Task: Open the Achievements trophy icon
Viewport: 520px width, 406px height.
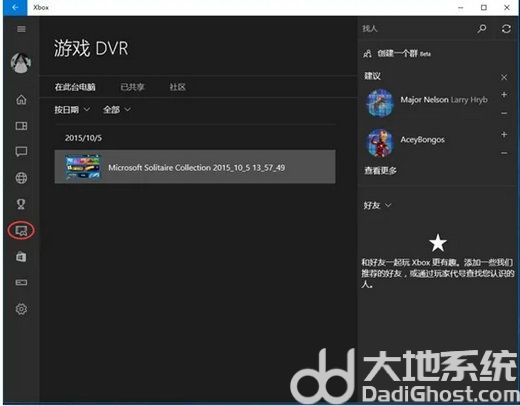Action: click(x=21, y=204)
